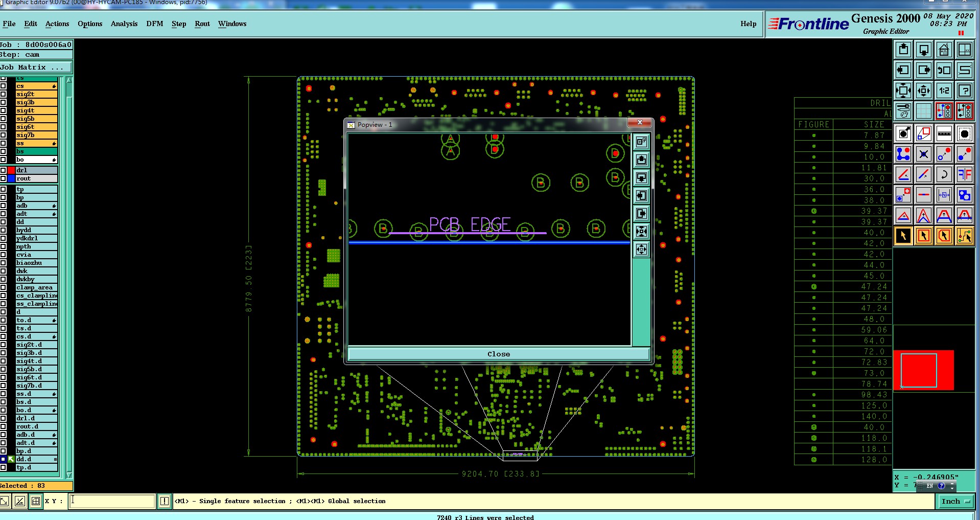Open the Actions menu
The image size is (980, 520).
(x=57, y=24)
